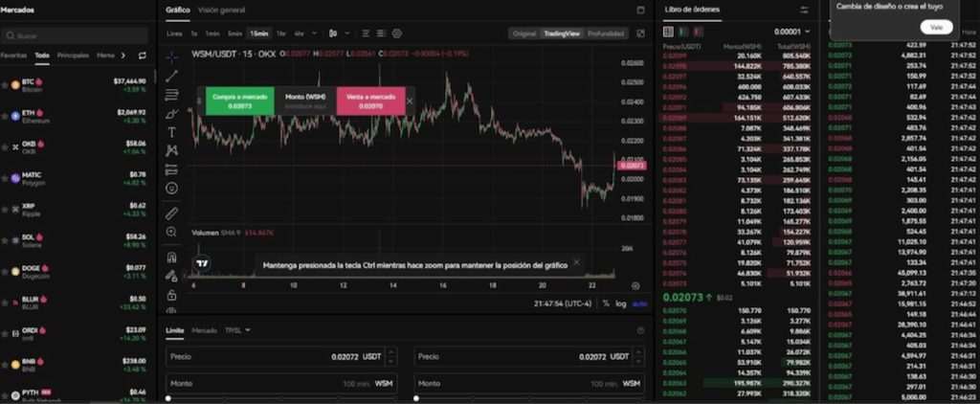Increase the buy price stepper
980x404 pixels.
[x=391, y=352]
